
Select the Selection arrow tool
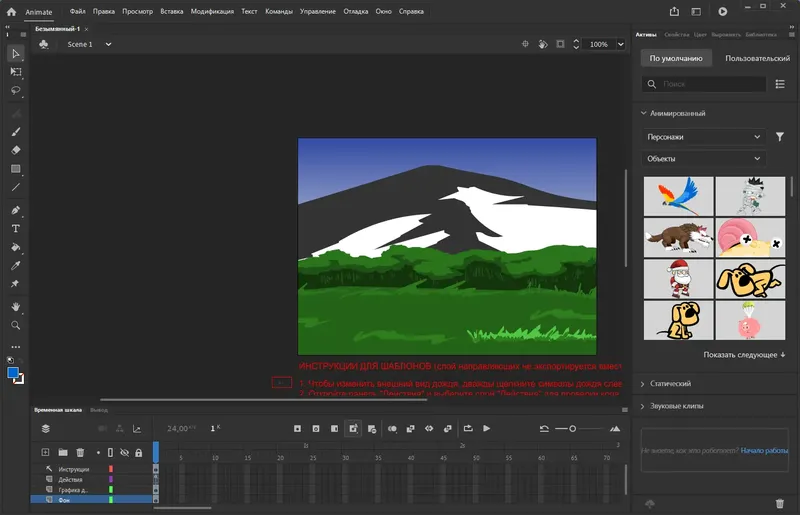tap(16, 54)
